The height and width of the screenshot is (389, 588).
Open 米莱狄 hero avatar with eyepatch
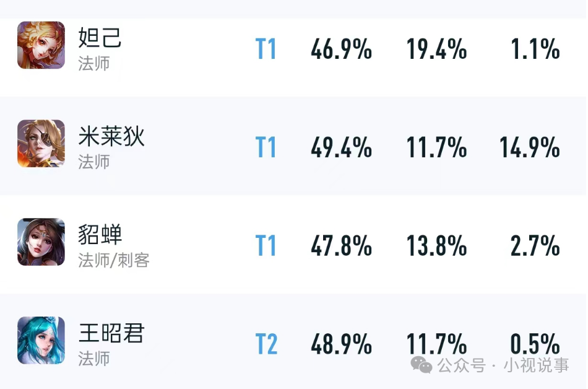41,143
